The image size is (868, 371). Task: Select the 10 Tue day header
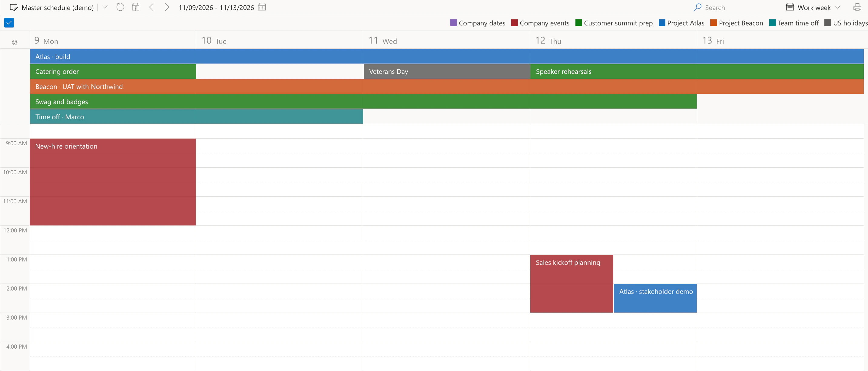pyautogui.click(x=279, y=41)
